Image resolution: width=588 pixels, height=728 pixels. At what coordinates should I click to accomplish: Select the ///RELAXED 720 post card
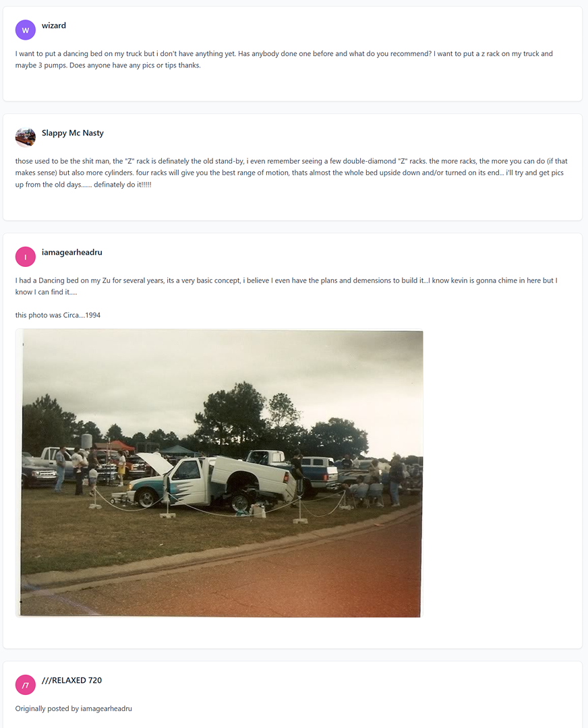[x=293, y=694]
